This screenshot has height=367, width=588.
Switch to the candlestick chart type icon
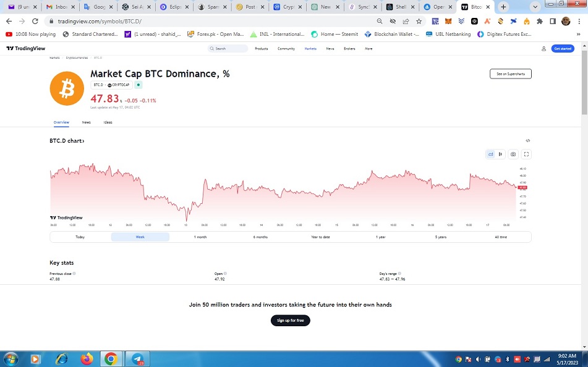500,154
